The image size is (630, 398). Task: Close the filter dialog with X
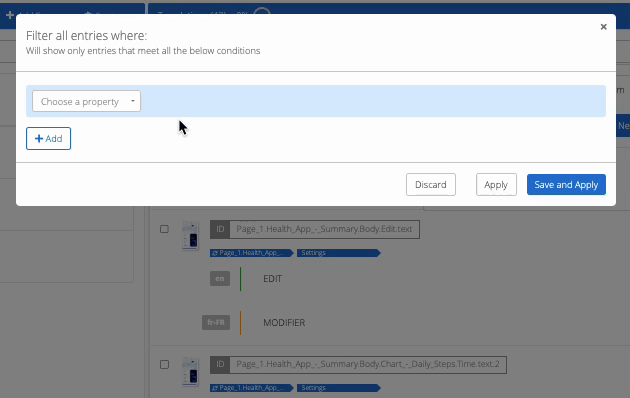point(603,27)
